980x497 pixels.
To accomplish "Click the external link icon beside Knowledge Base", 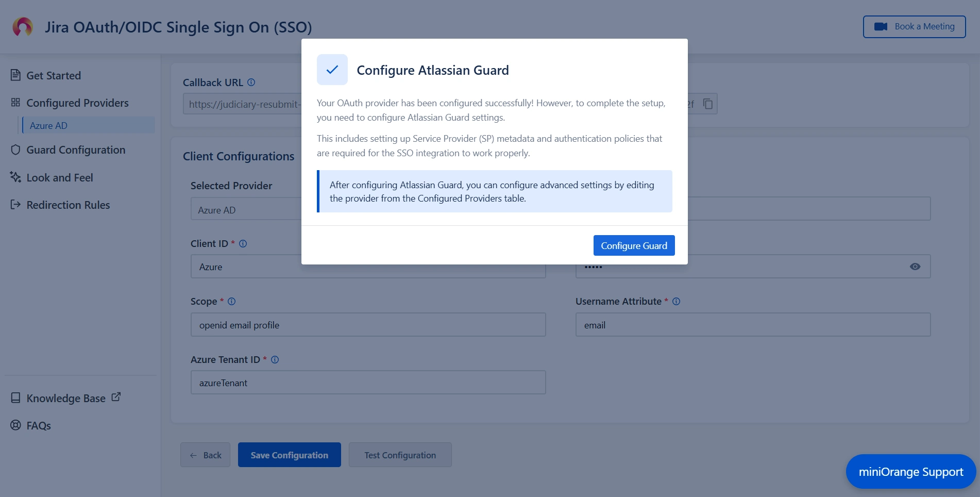I will tap(116, 397).
